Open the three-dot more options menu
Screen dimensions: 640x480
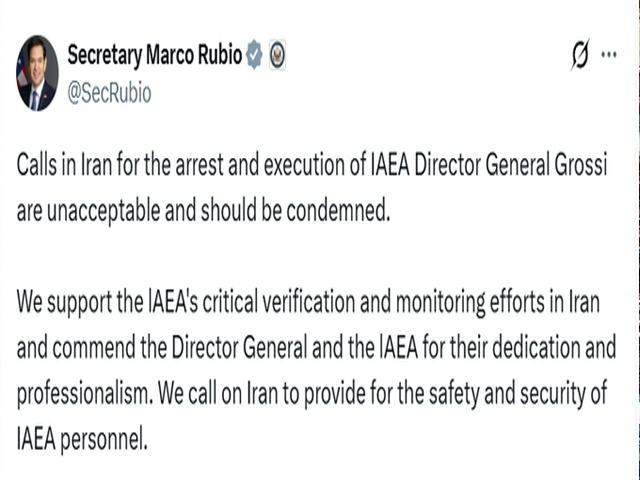(608, 56)
